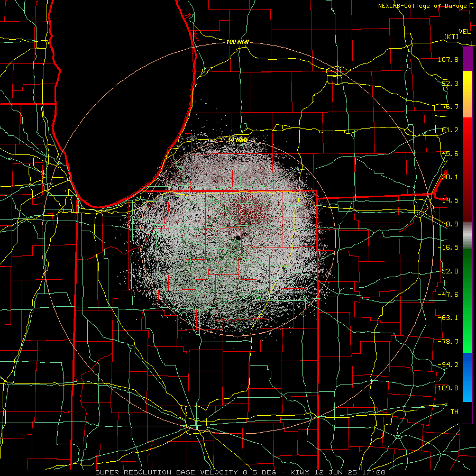Screen dimensions: 476x476
Task: Click the TH threshold label
Action: pyautogui.click(x=454, y=412)
